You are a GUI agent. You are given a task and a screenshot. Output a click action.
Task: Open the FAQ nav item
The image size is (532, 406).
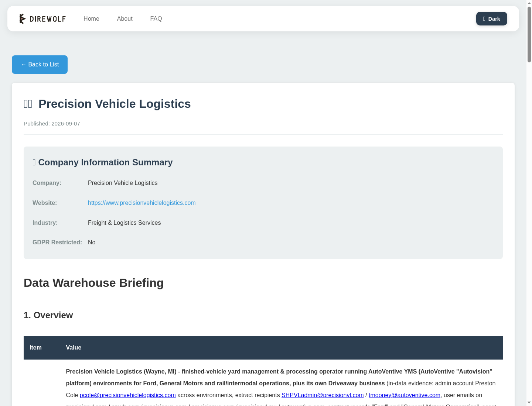pos(156,19)
